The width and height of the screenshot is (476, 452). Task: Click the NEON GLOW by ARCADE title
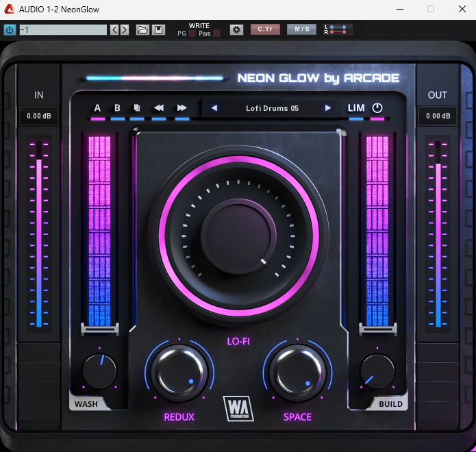318,78
